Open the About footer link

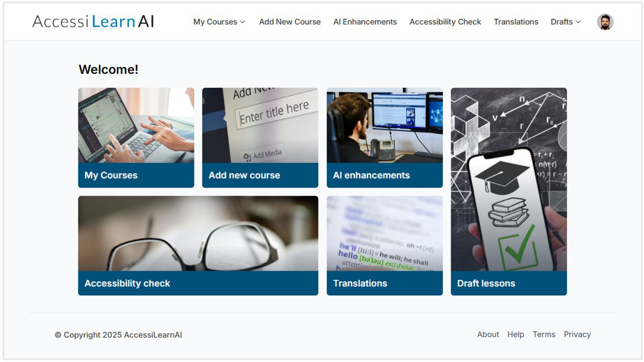pos(488,334)
